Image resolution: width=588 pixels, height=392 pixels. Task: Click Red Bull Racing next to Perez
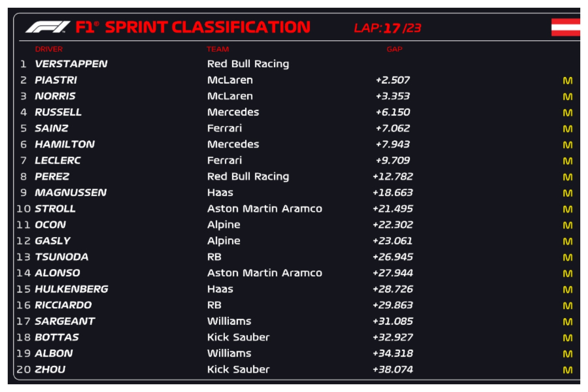tap(248, 177)
